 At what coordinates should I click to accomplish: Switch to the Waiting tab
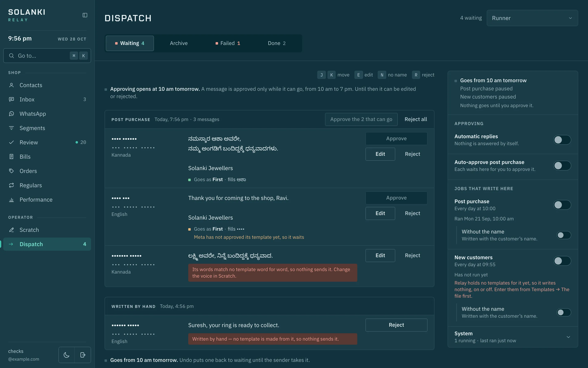pyautogui.click(x=130, y=43)
